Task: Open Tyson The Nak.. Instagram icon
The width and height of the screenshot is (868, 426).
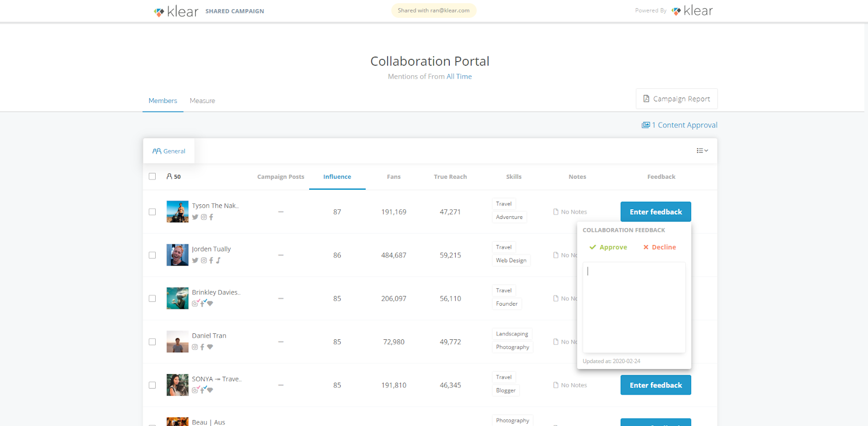Action: click(x=204, y=217)
